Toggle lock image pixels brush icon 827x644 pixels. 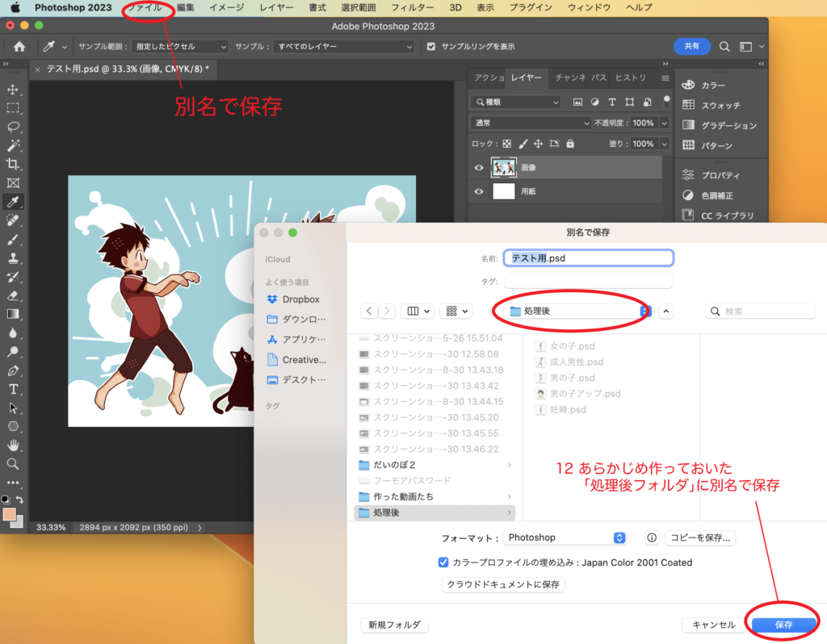(x=523, y=144)
